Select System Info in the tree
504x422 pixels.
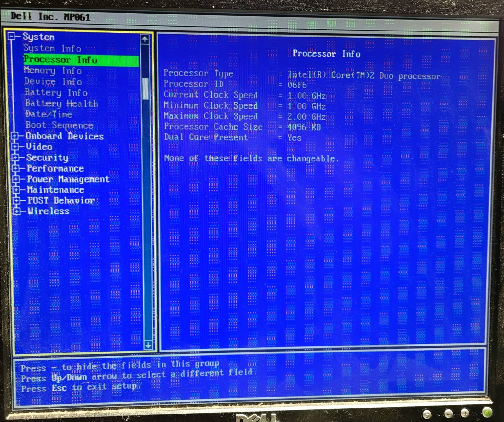(52, 48)
